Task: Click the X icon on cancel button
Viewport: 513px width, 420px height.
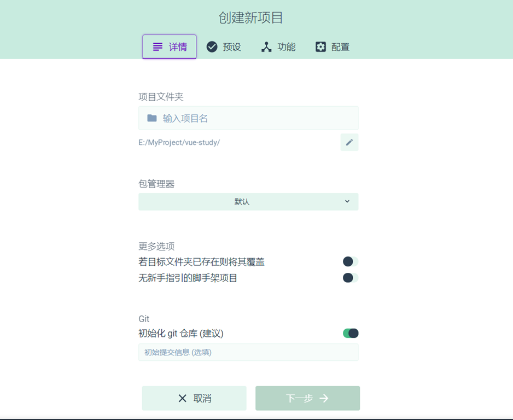Action: pyautogui.click(x=183, y=398)
